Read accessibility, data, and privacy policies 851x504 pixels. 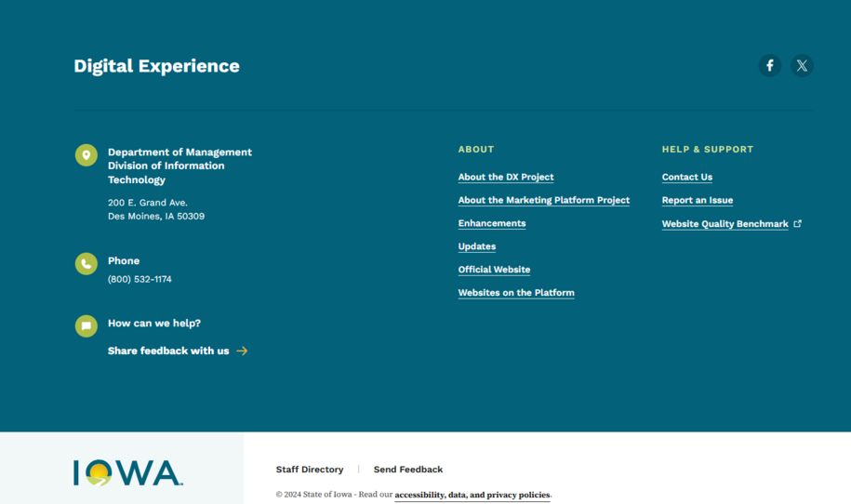472,495
